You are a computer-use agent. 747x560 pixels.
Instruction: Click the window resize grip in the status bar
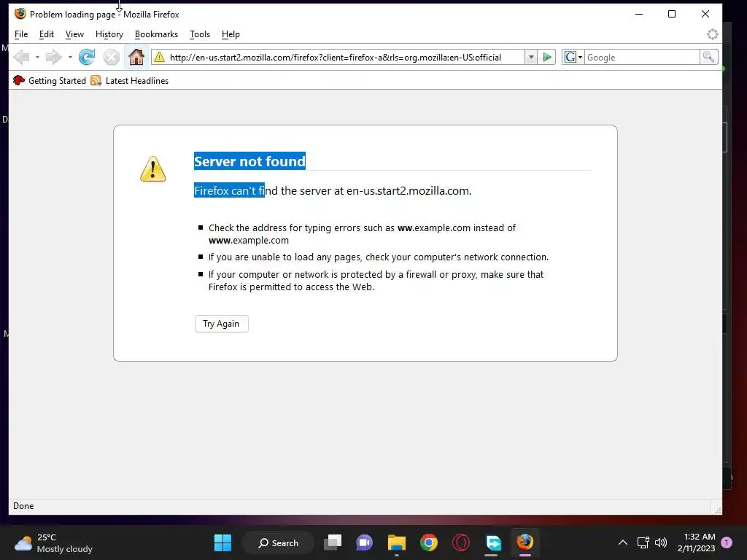tap(717, 510)
